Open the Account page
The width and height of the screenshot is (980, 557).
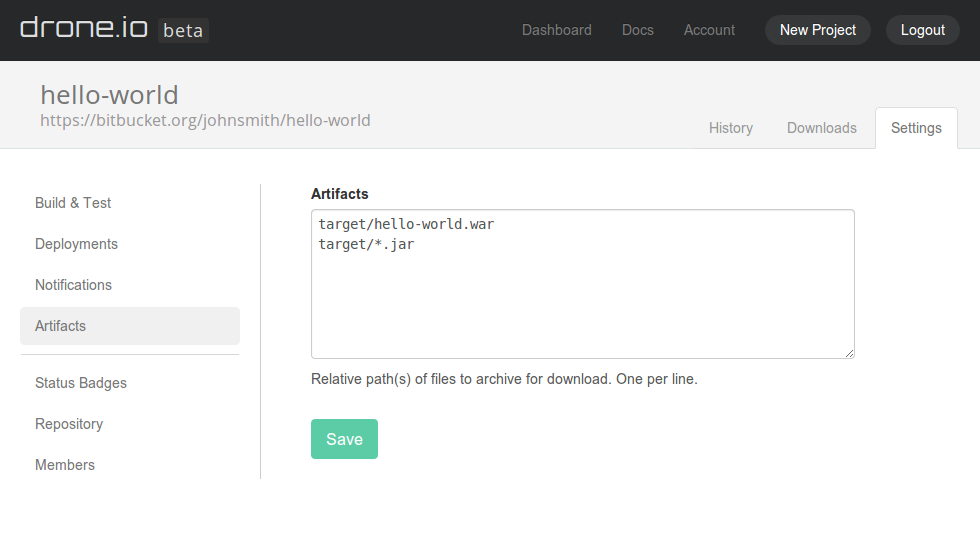709,30
